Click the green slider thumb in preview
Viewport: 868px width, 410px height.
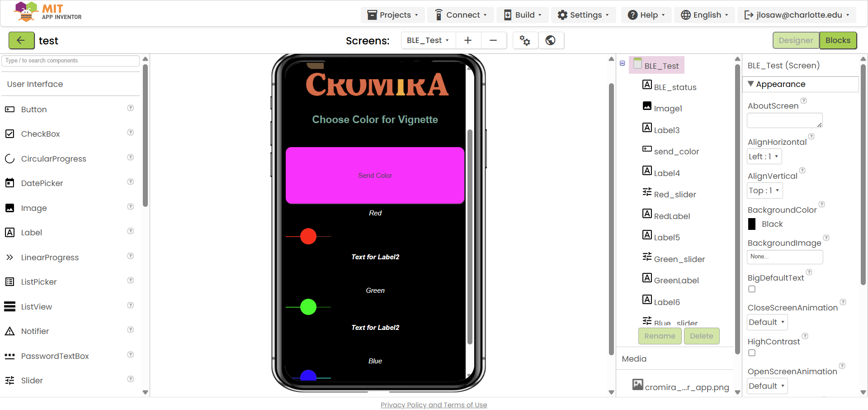[x=308, y=307]
